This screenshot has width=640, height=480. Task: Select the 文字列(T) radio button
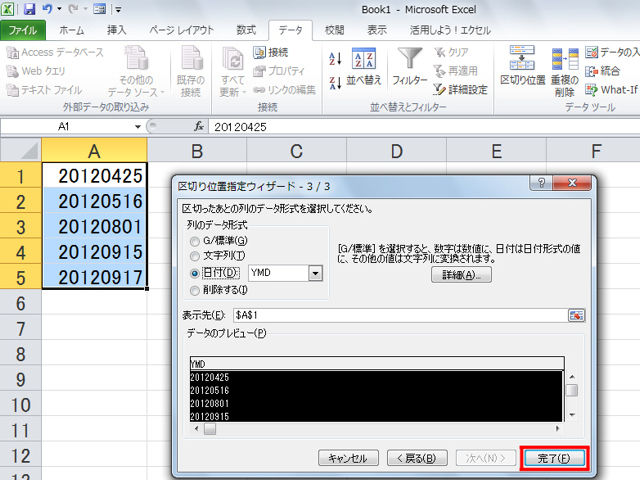[195, 256]
